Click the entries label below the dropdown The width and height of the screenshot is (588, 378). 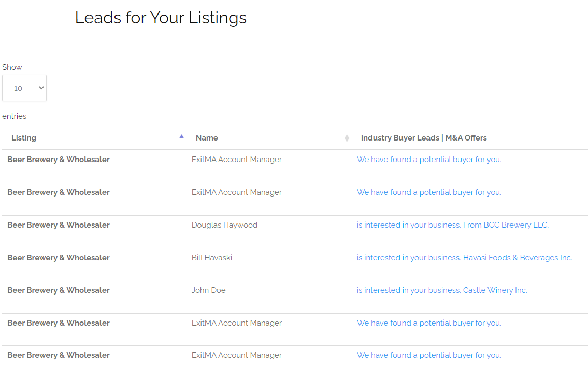[15, 116]
